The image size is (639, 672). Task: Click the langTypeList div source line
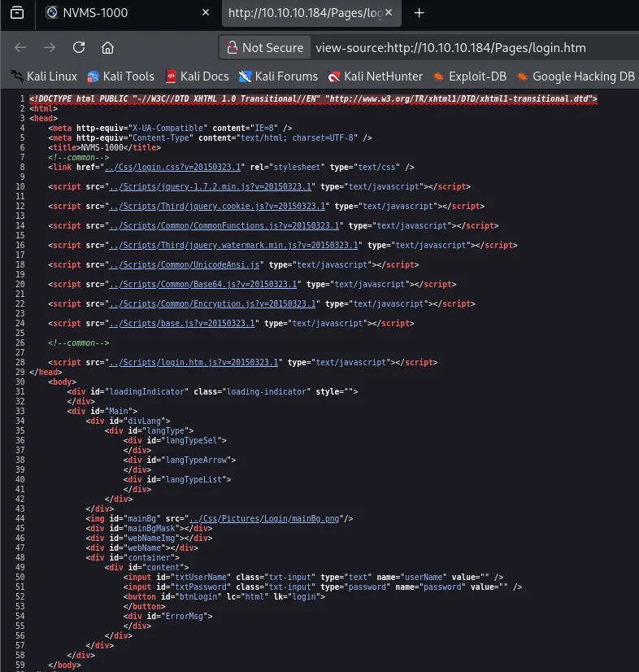pyautogui.click(x=177, y=479)
